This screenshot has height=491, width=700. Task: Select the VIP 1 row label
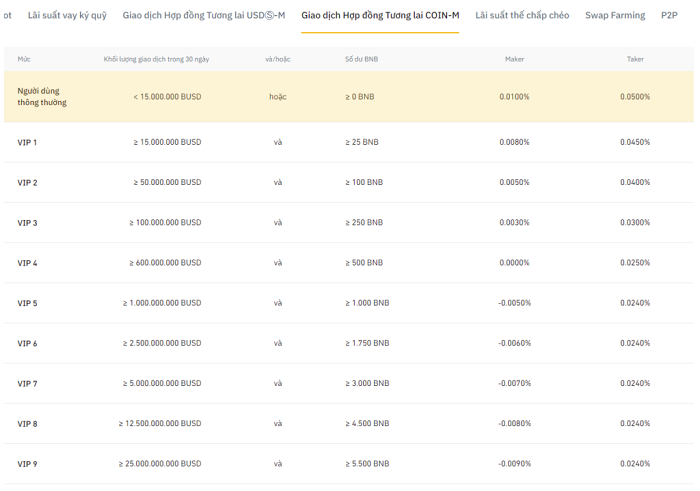27,142
